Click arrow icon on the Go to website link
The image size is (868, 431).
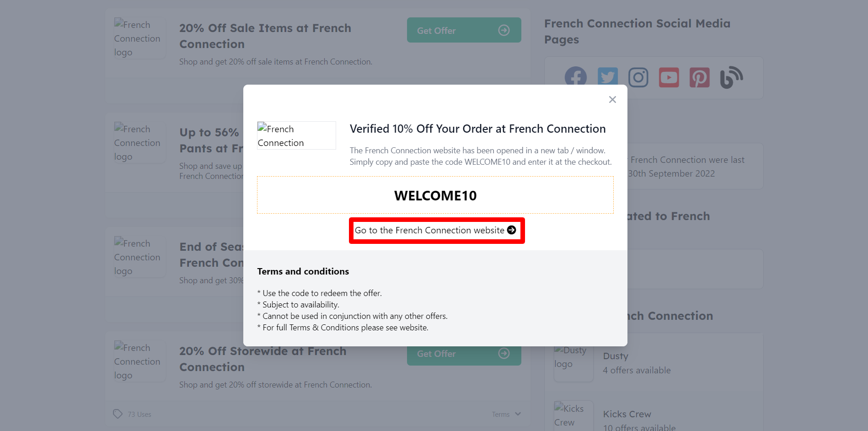coord(512,230)
